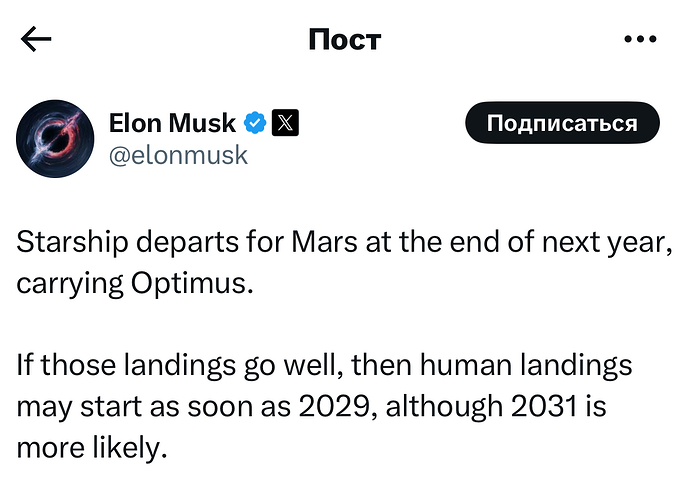The image size is (689, 500).
Task: Click the year 2029 in the post
Action: point(335,406)
